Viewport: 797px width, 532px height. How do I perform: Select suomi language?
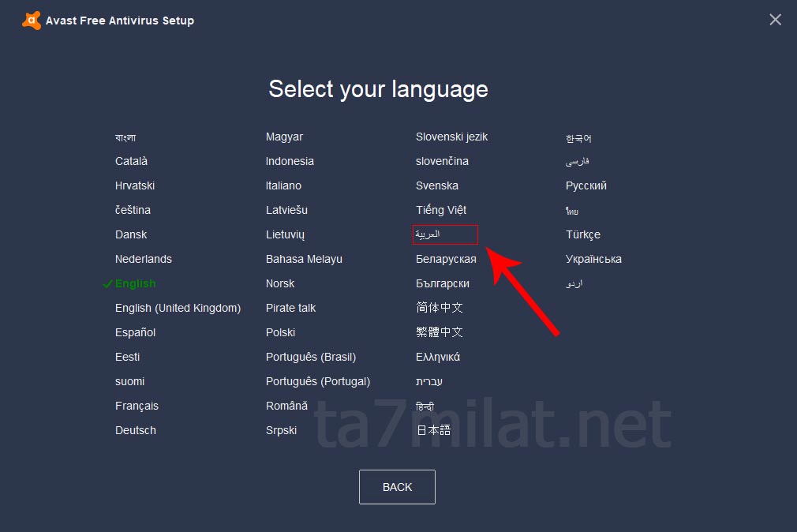(x=129, y=381)
